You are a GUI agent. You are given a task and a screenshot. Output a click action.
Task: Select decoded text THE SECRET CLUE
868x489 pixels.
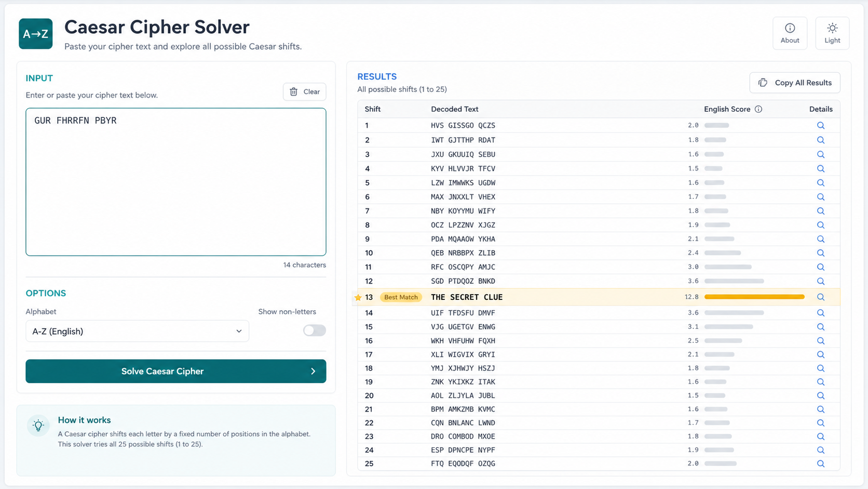(x=467, y=297)
